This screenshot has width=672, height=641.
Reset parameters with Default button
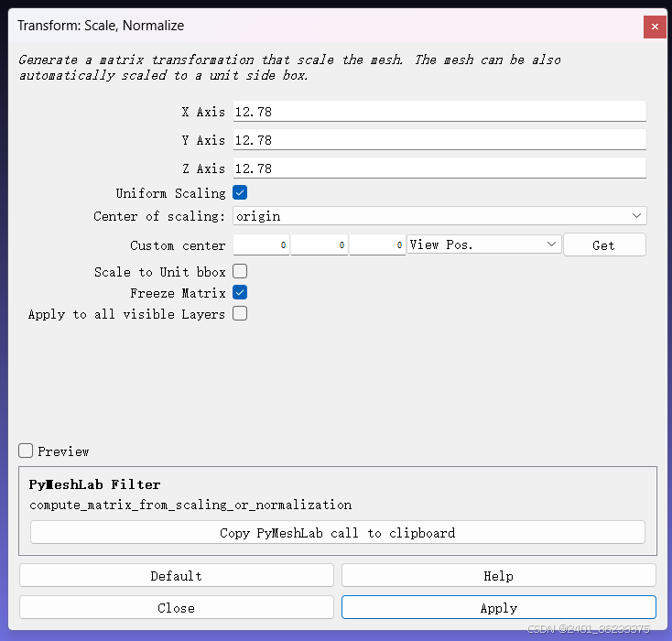point(176,575)
